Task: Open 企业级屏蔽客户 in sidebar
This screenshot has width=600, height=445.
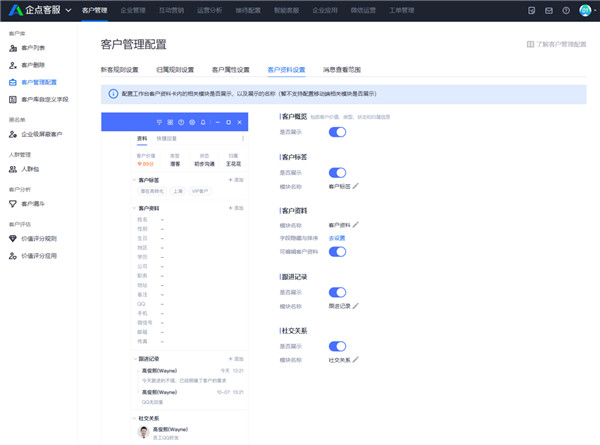Action: coord(42,134)
